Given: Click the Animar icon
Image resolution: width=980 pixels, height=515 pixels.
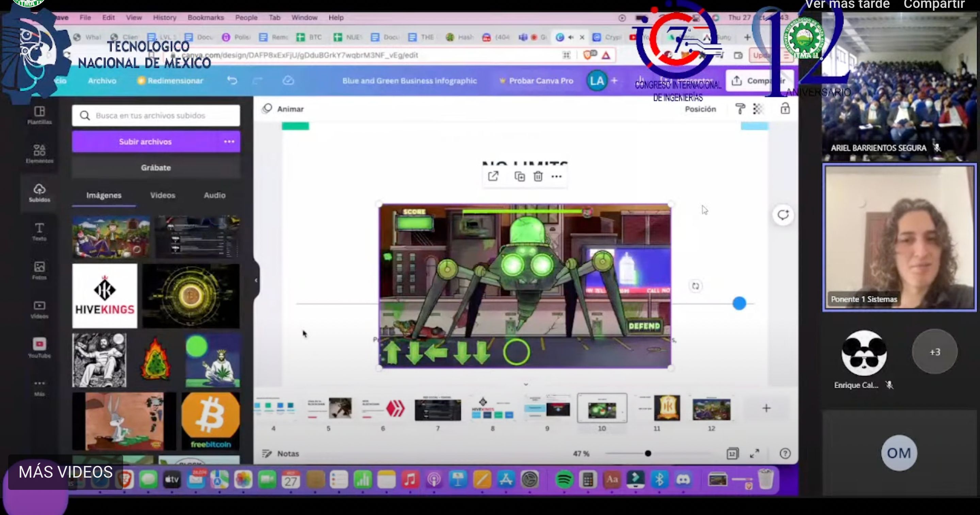Looking at the screenshot, I should click(x=267, y=109).
